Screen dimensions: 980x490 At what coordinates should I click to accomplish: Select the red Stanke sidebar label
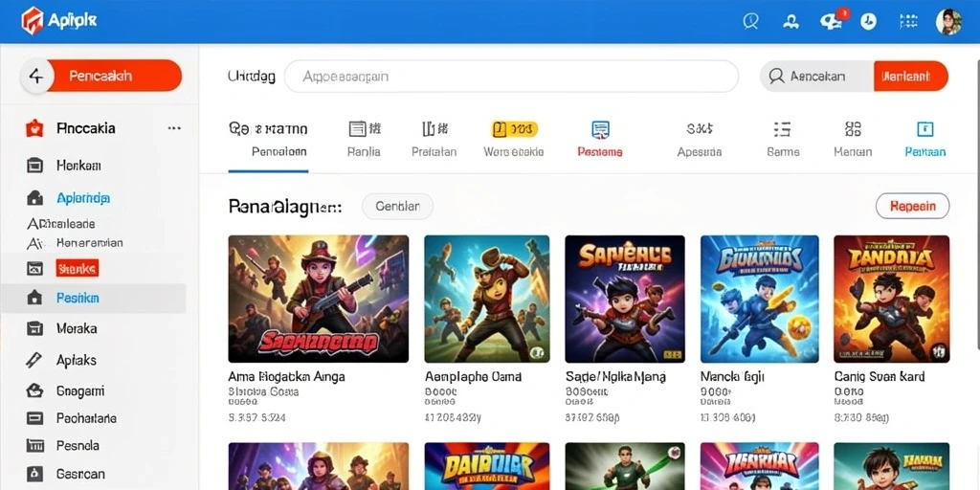pyautogui.click(x=77, y=269)
